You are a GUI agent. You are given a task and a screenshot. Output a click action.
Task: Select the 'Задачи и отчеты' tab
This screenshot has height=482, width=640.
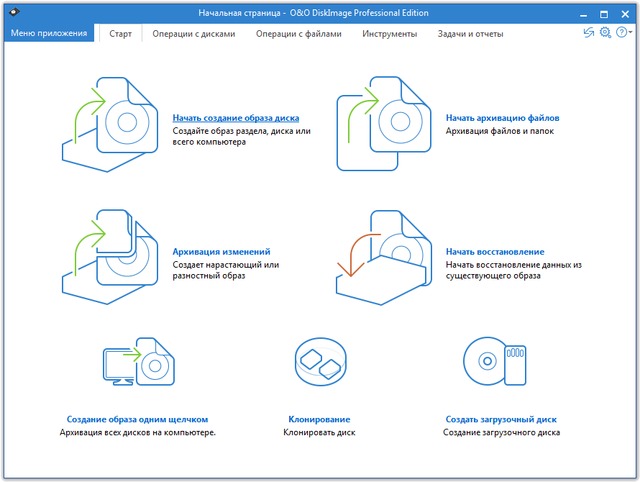(x=470, y=34)
